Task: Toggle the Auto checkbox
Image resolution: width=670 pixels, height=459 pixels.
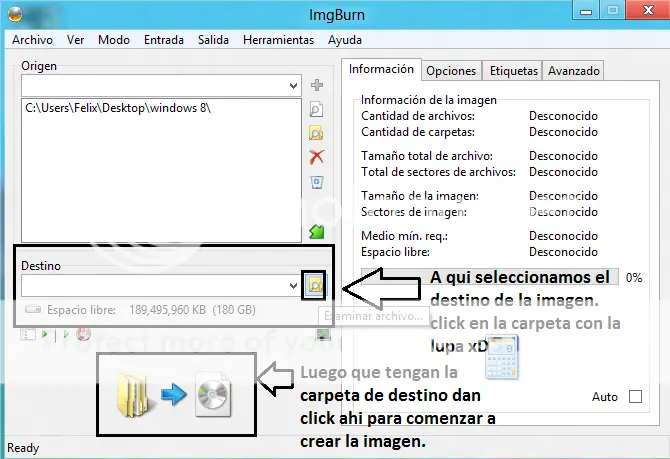Action: (635, 397)
